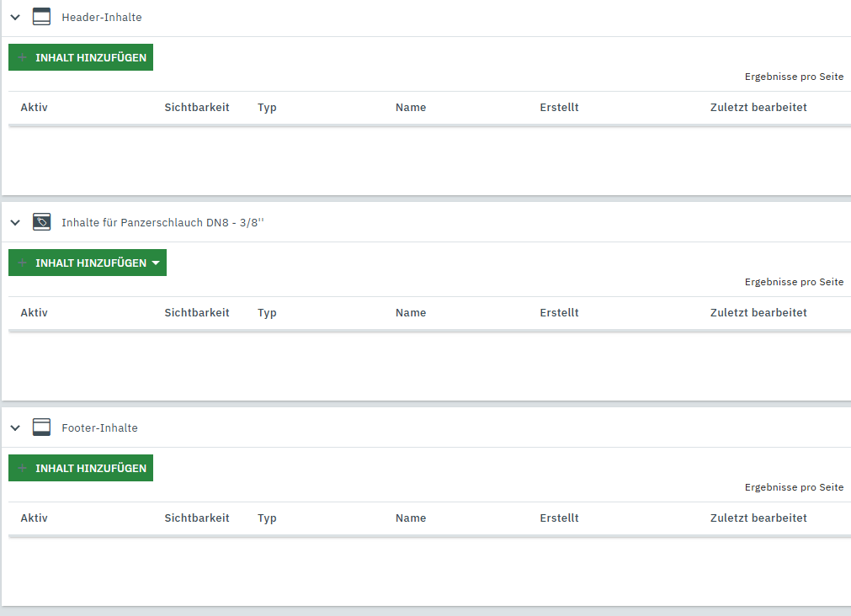This screenshot has width=851, height=616.
Task: Click the product tag icon beside Panzerschlauch
Action: pos(41,222)
